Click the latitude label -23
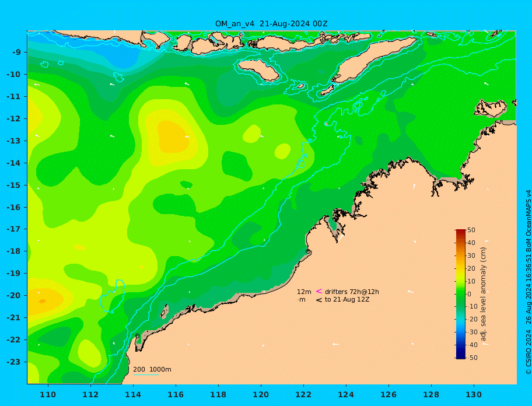Viewport: 532px width, 406px height. pyautogui.click(x=14, y=362)
